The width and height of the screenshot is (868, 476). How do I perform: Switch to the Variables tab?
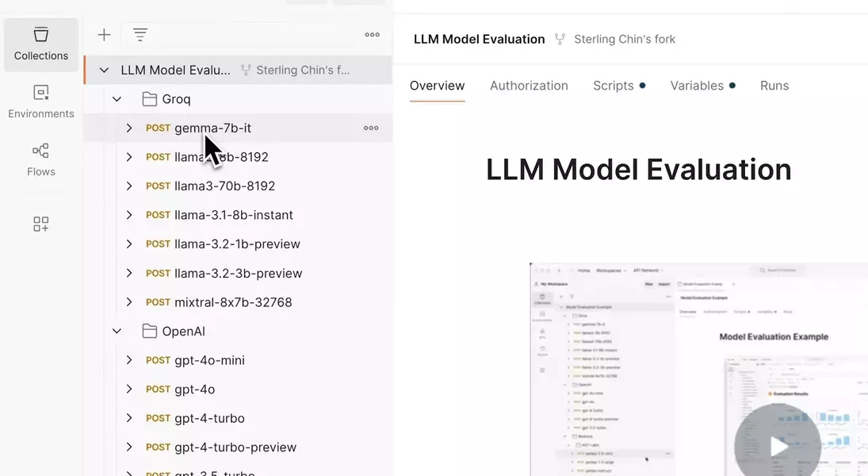[x=702, y=86]
